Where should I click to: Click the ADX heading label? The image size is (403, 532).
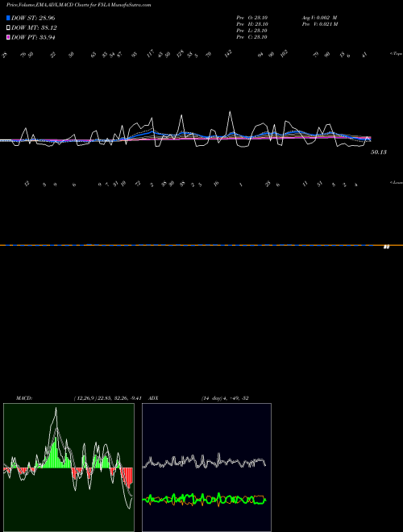click(153, 398)
